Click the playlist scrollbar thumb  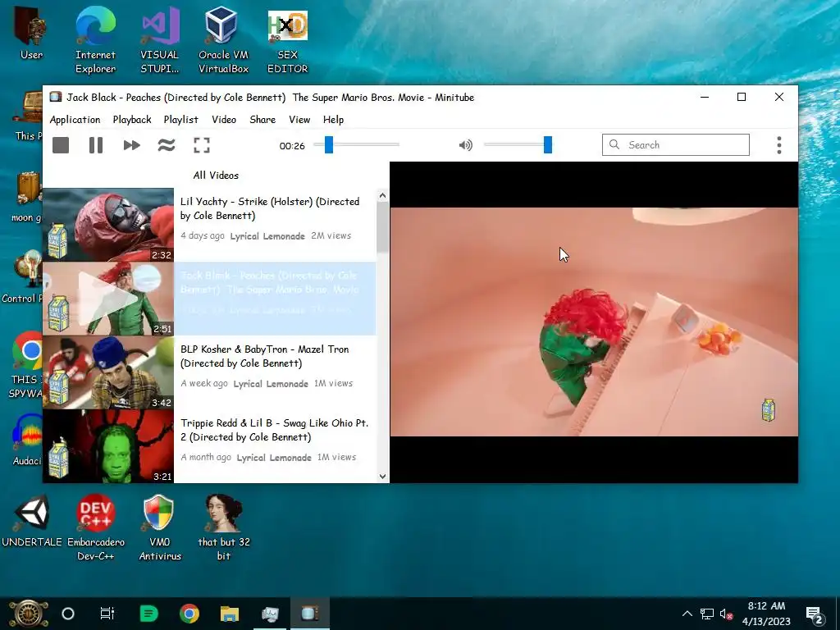pos(382,228)
